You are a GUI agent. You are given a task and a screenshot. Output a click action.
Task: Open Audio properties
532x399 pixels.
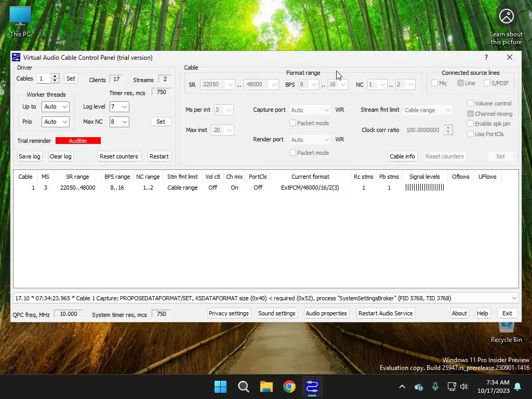tap(326, 313)
